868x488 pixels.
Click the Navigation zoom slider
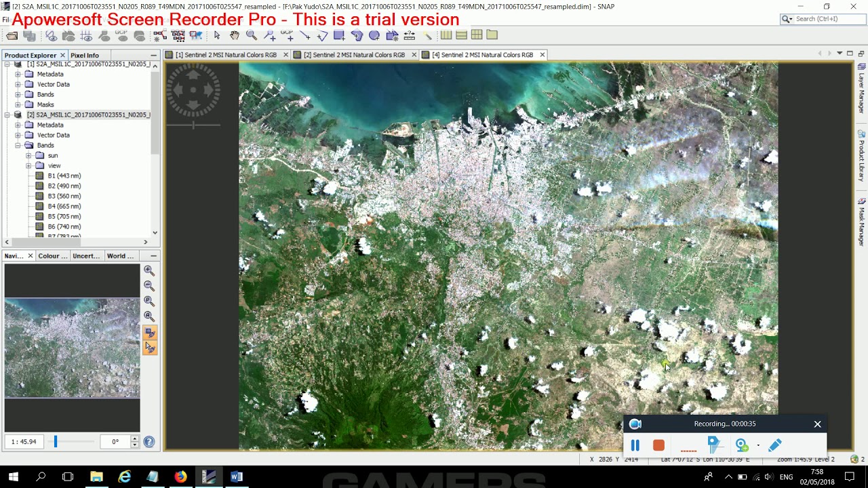70,442
